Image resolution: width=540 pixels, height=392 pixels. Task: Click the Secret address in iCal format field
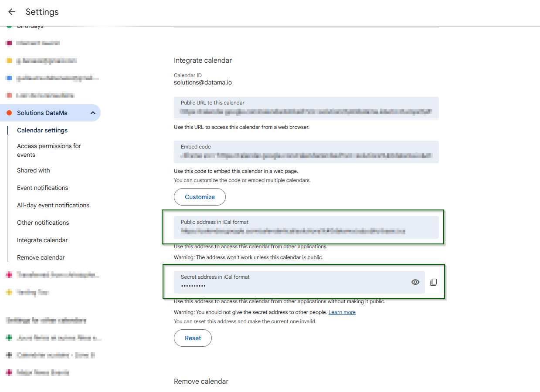pos(299,282)
